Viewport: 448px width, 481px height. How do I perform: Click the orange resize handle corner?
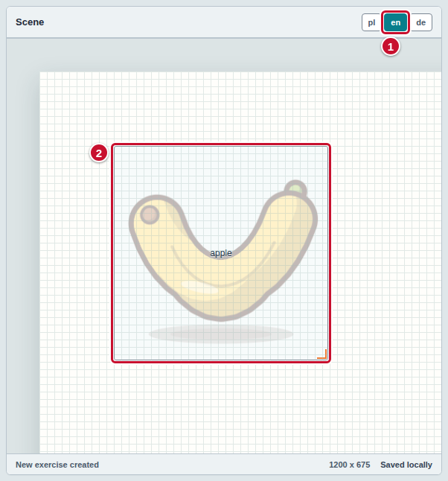(322, 354)
